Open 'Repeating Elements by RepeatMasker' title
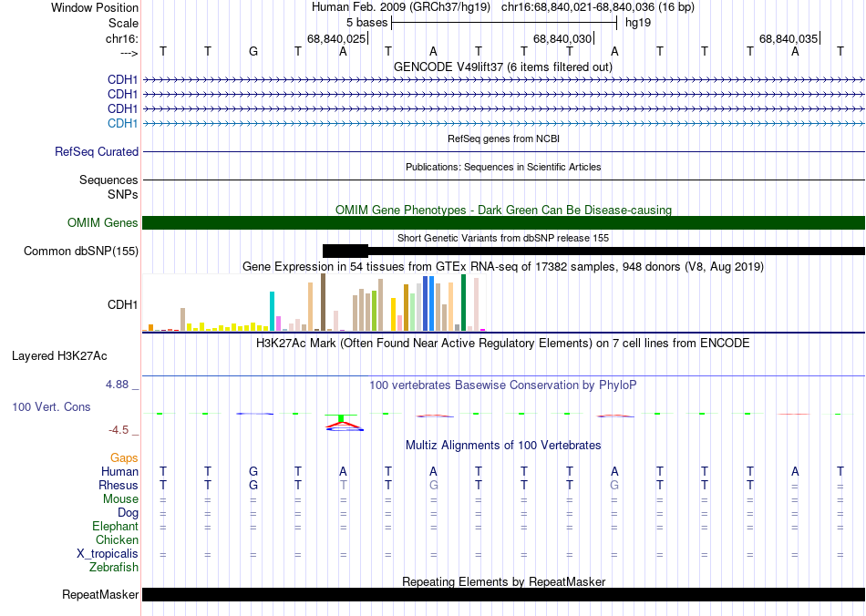 click(x=503, y=581)
